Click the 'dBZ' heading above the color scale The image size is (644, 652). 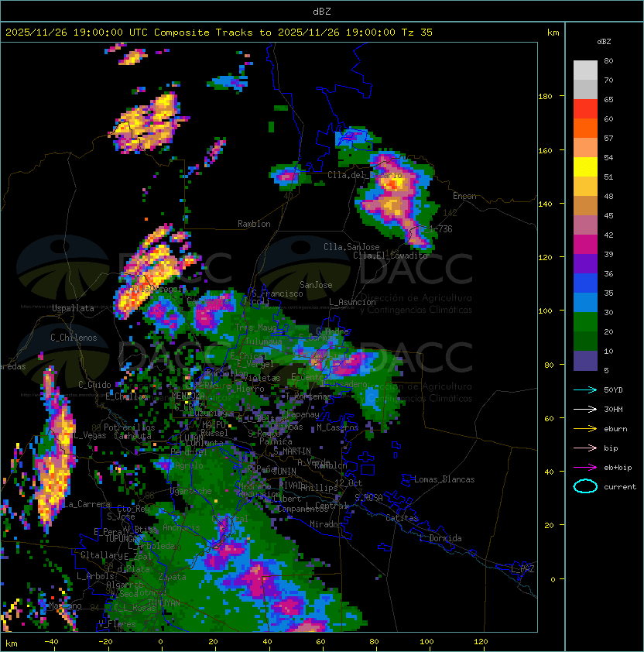604,42
